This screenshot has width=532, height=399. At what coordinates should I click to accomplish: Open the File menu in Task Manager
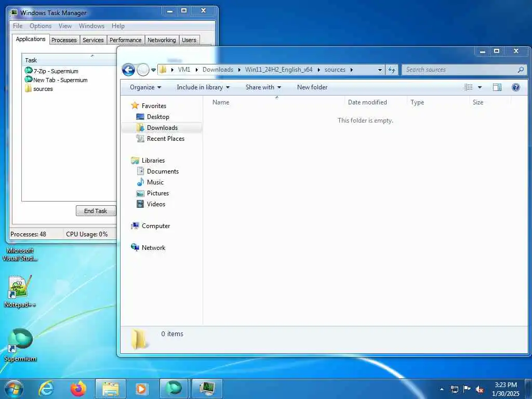(x=18, y=26)
